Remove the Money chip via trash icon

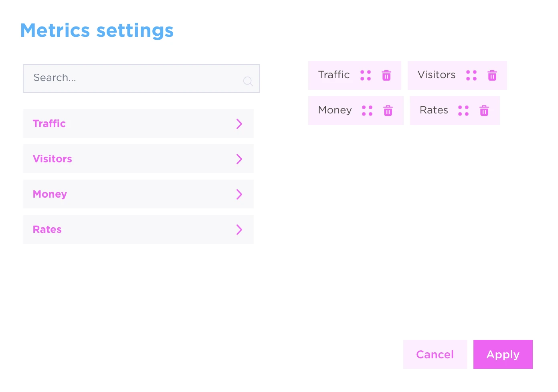pos(388,111)
